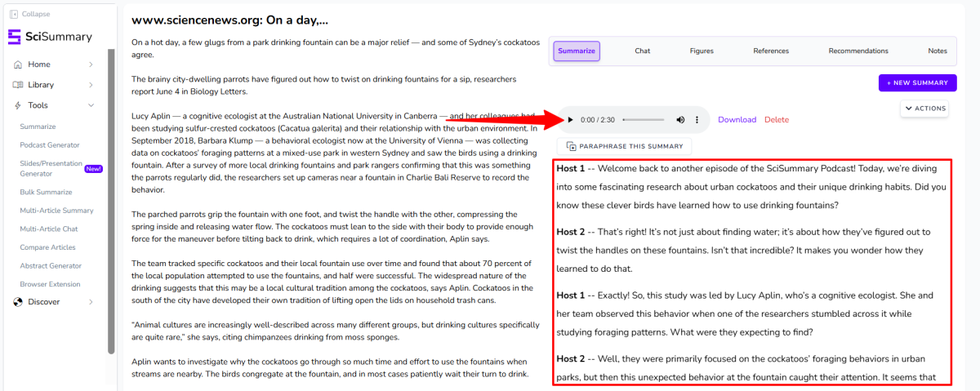The image size is (980, 391).
Task: Click the New! badge beside Slides Generator
Action: point(93,168)
